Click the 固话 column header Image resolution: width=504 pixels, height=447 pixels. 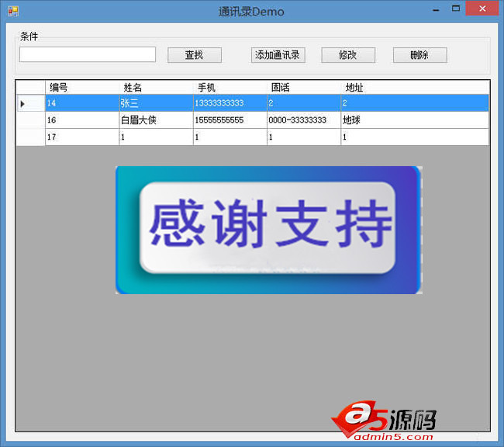(304, 87)
